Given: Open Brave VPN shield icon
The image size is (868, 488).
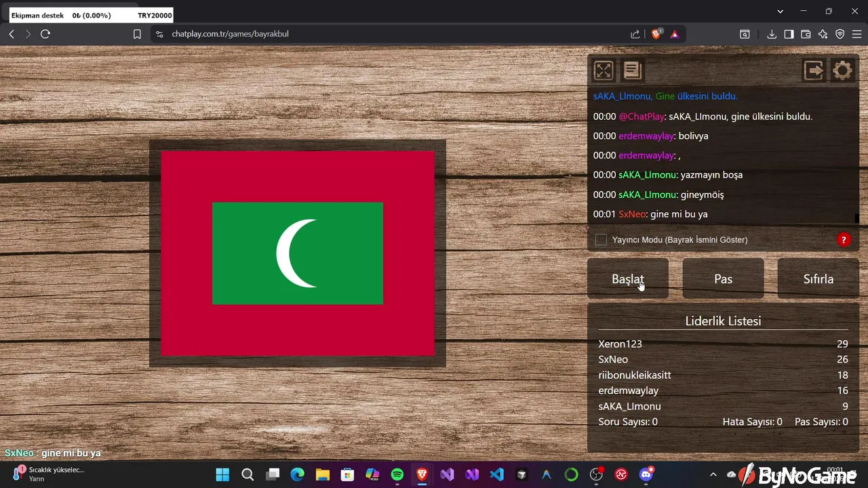Looking at the screenshot, I should tap(840, 34).
